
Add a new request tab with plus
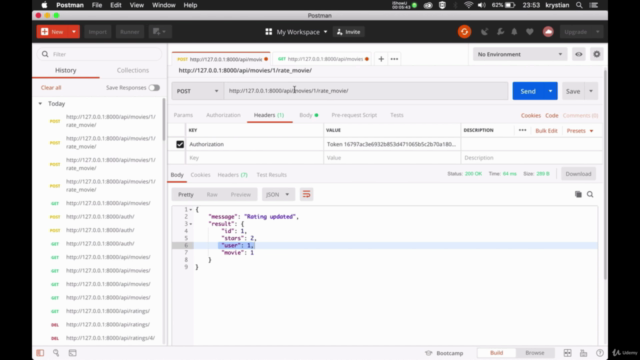[x=381, y=59]
